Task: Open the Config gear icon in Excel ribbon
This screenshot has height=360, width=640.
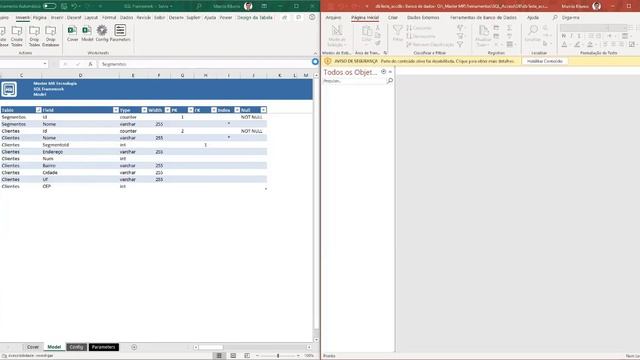Action: (x=102, y=33)
